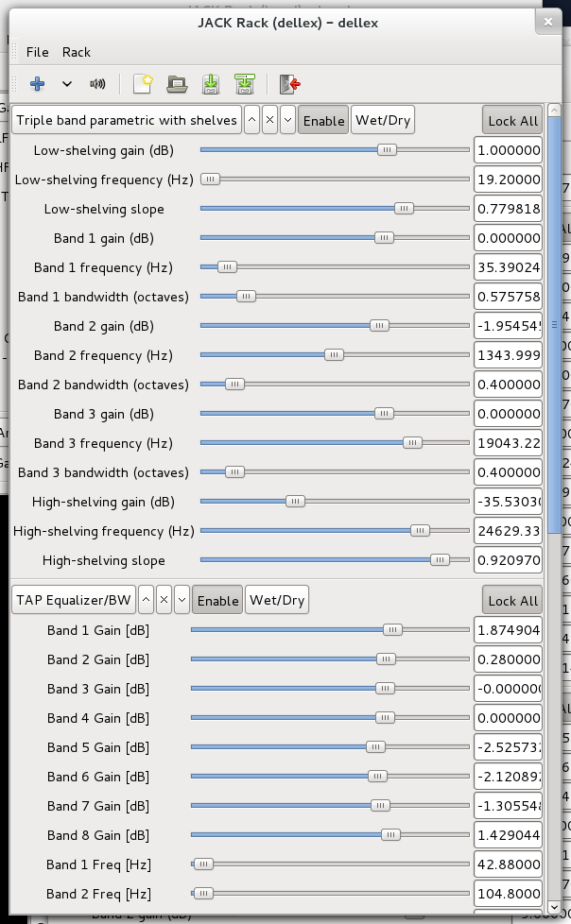Viewport: 571px width, 924px height.
Task: Remove Triple band parametric plugin with X
Action: click(x=269, y=120)
